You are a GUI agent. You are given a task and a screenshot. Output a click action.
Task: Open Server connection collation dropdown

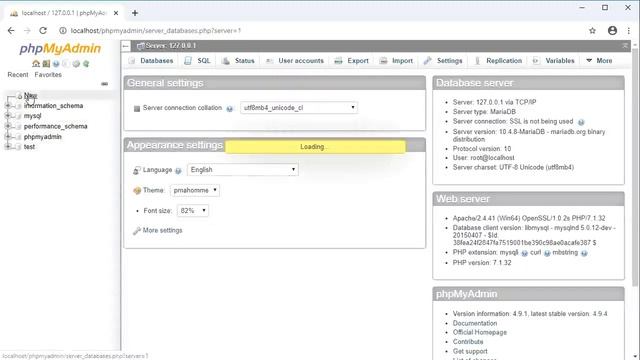(299, 108)
